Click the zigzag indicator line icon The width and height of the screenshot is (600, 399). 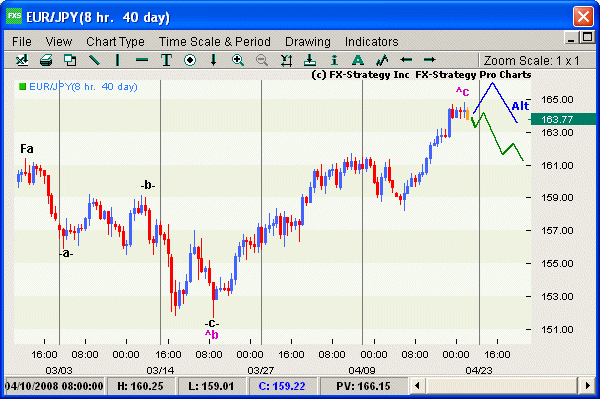[x=382, y=60]
